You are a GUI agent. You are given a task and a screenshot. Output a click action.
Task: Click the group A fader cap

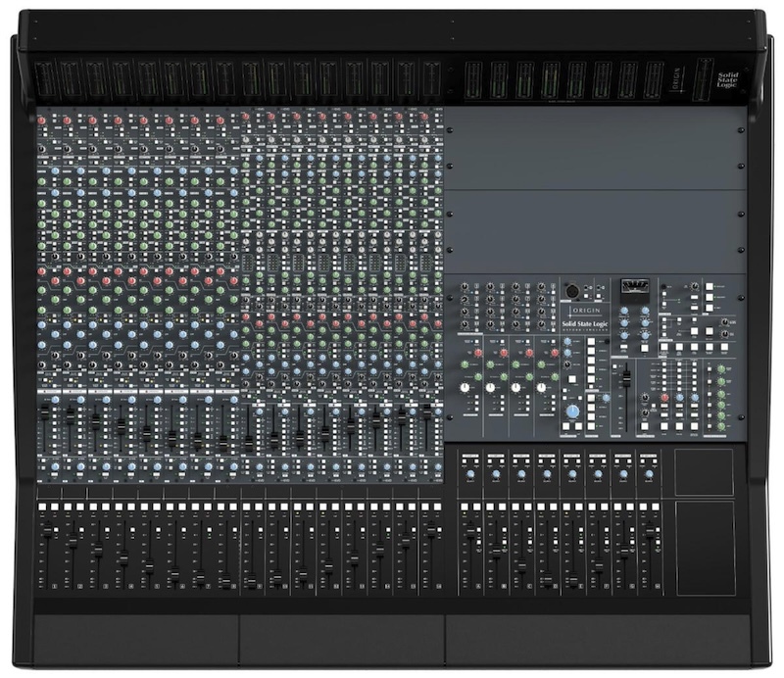(x=470, y=532)
